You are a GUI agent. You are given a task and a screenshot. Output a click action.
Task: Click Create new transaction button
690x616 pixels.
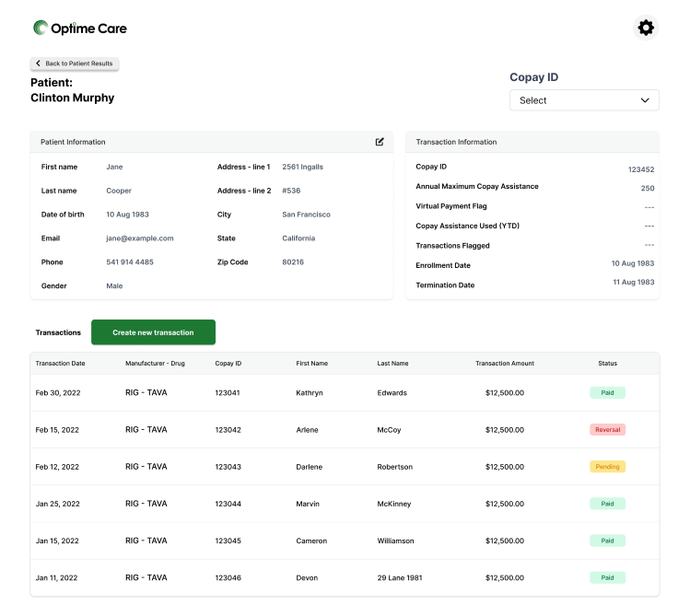click(153, 332)
